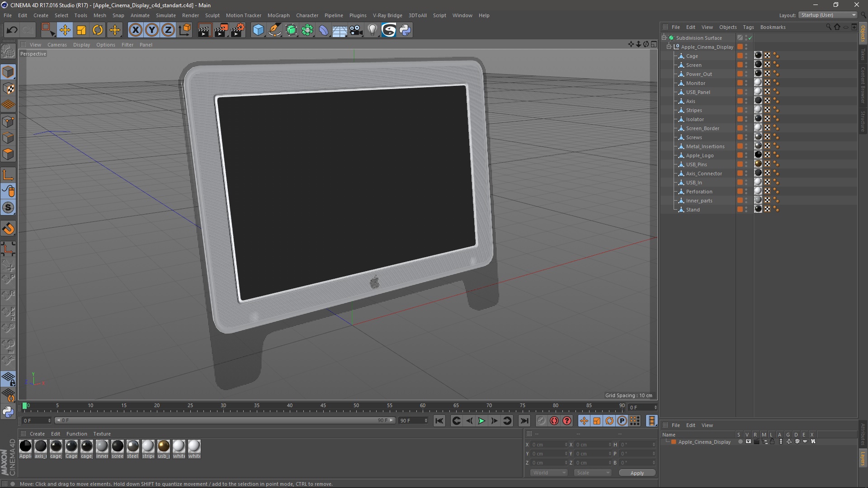
Task: Open the V-Ray Bridge menu
Action: 387,15
